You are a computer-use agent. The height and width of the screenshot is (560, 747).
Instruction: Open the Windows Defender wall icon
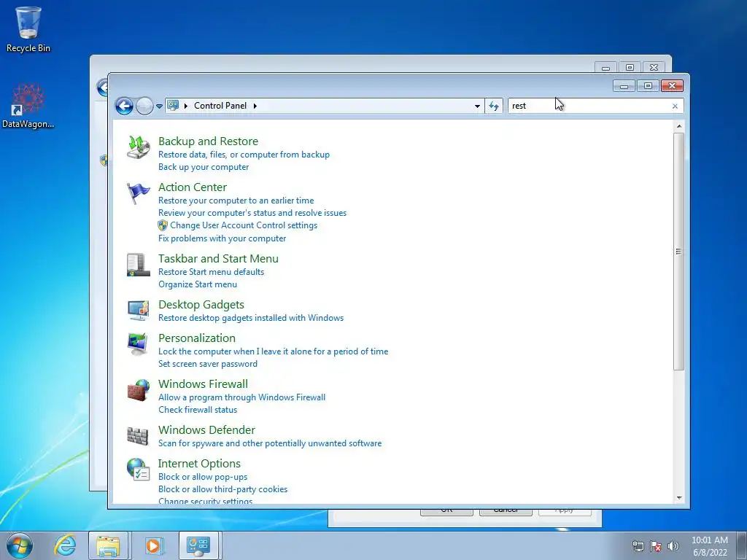[138, 436]
